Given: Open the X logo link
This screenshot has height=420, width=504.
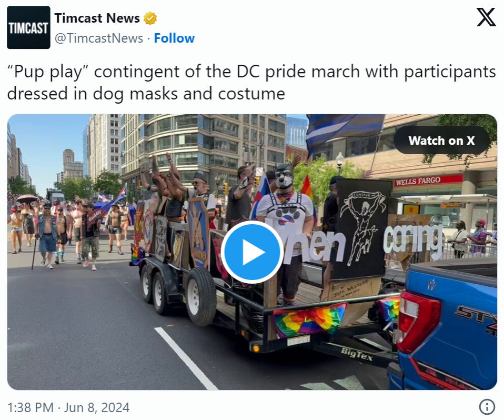Looking at the screenshot, I should tap(486, 17).
